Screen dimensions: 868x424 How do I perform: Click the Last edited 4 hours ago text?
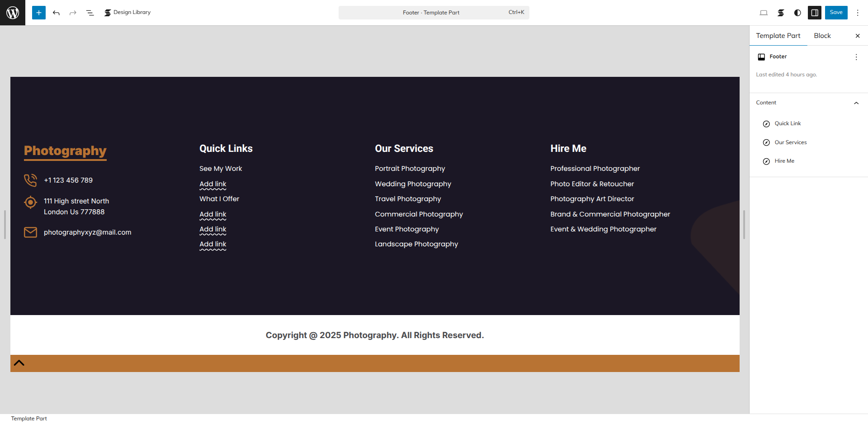pos(786,75)
